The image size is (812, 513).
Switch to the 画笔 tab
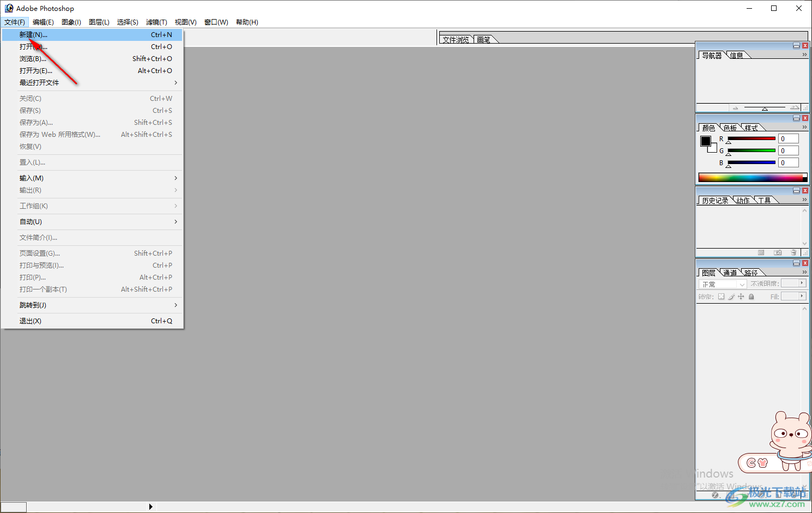(x=484, y=39)
